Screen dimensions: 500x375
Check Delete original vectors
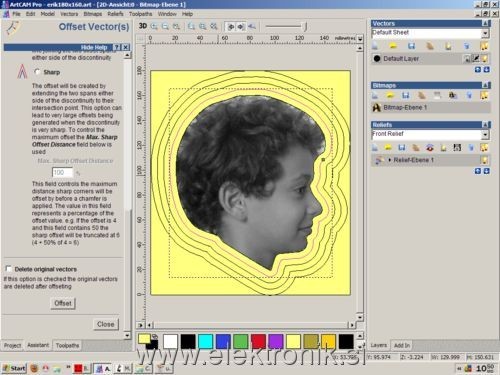pyautogui.click(x=8, y=269)
